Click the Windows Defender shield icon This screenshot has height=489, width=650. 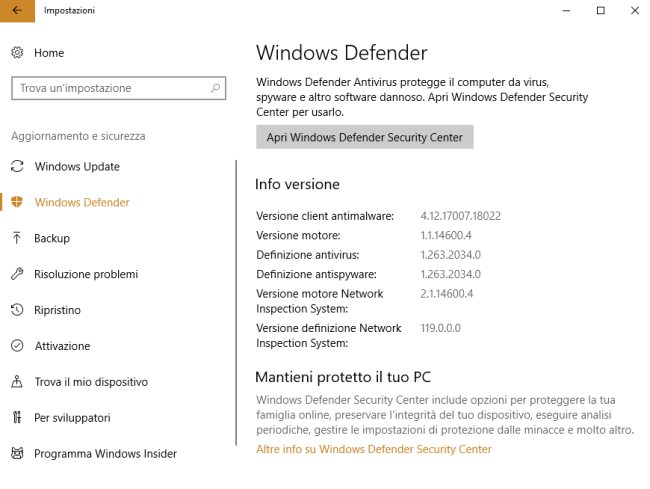[x=17, y=202]
